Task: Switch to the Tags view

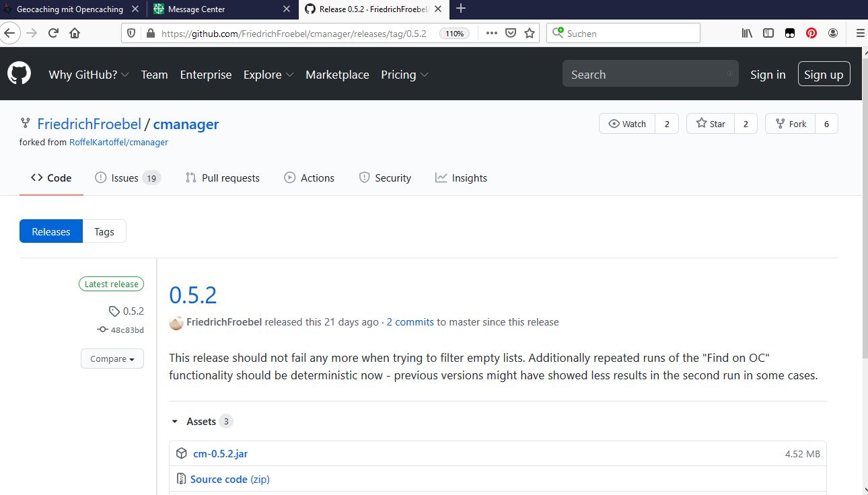Action: pos(104,231)
